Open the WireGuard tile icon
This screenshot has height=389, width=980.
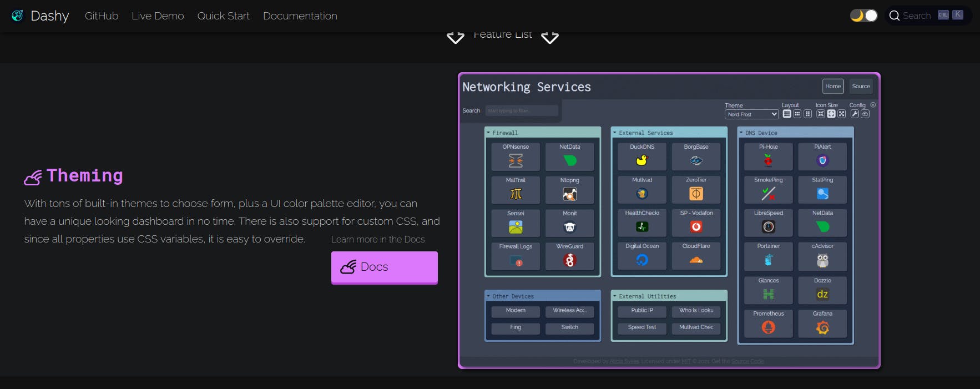(570, 260)
